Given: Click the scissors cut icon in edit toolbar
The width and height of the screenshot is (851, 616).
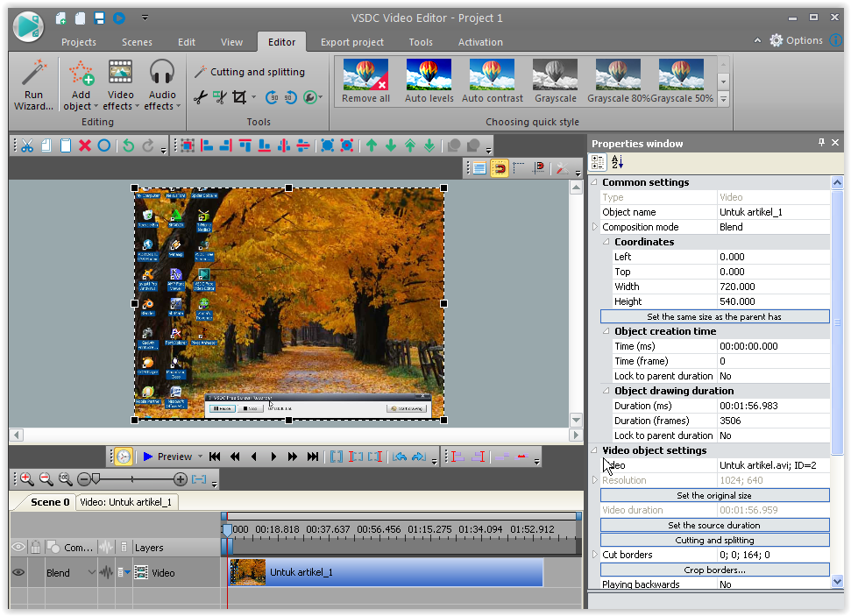Looking at the screenshot, I should click(27, 145).
